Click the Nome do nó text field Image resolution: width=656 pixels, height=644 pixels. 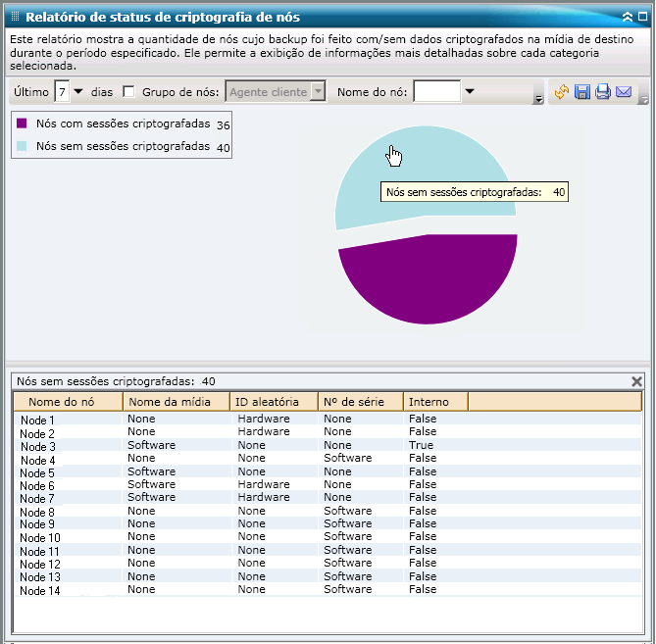click(436, 92)
